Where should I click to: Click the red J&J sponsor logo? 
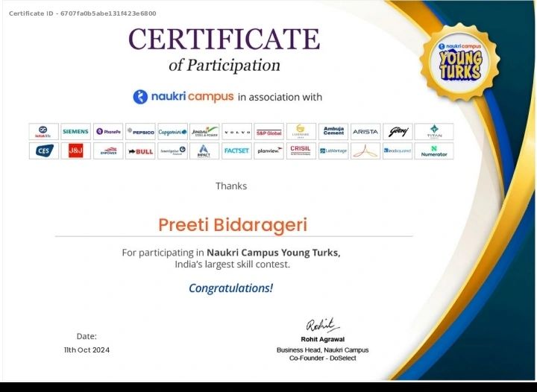point(75,151)
